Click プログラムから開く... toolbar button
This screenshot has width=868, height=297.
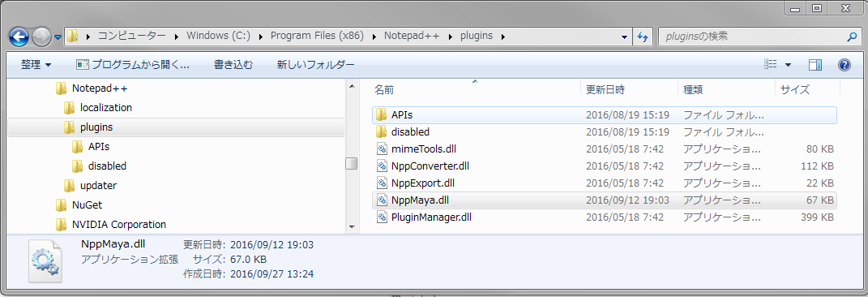coord(133,65)
